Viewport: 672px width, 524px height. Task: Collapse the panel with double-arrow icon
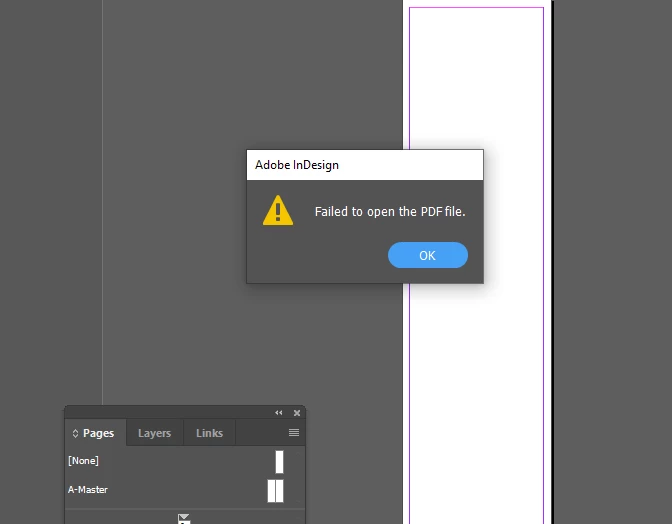[279, 413]
